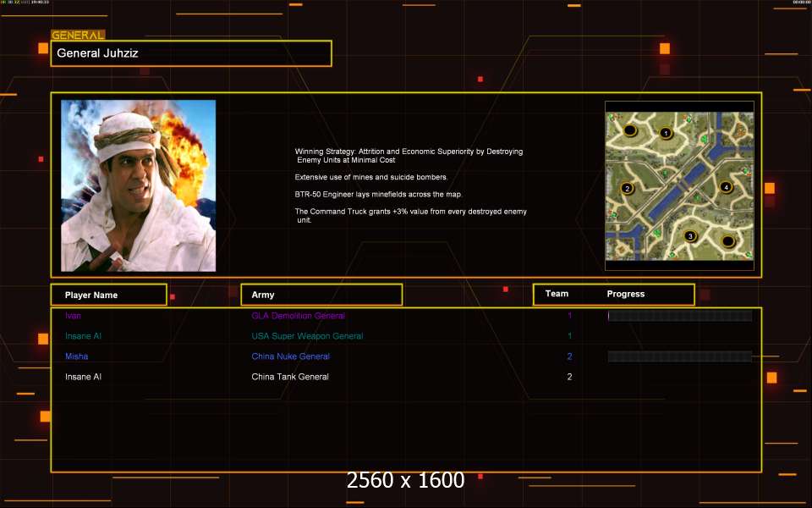Screen dimensions: 812x508
Task: Click the Team column header
Action: tap(557, 294)
